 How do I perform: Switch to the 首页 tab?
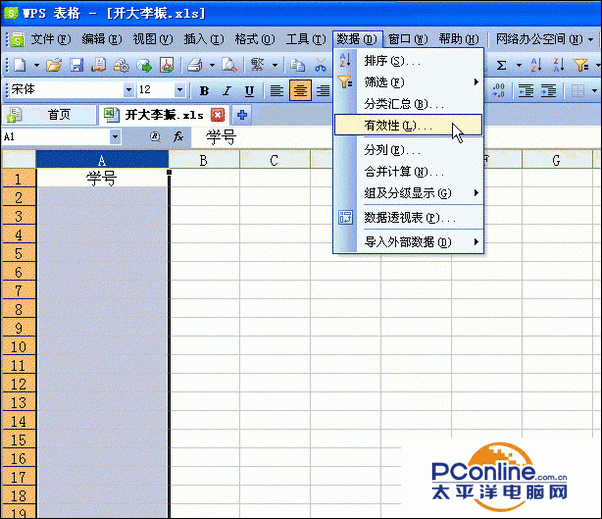49,115
